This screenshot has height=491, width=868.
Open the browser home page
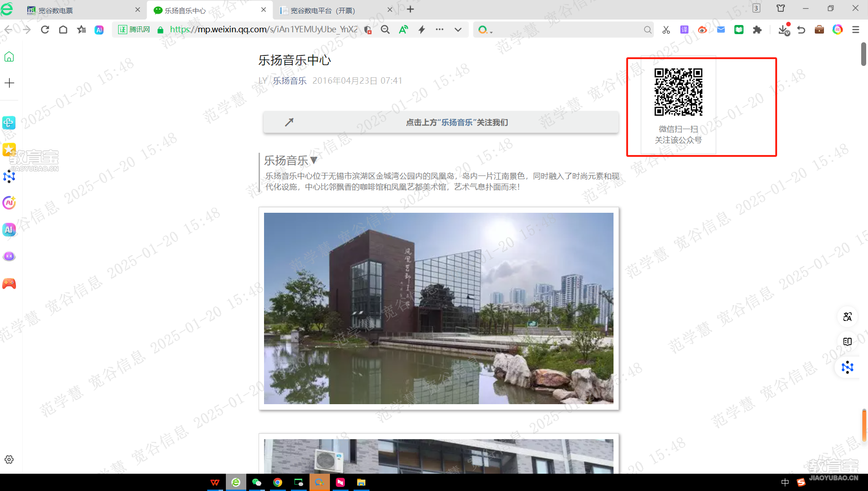(x=63, y=30)
